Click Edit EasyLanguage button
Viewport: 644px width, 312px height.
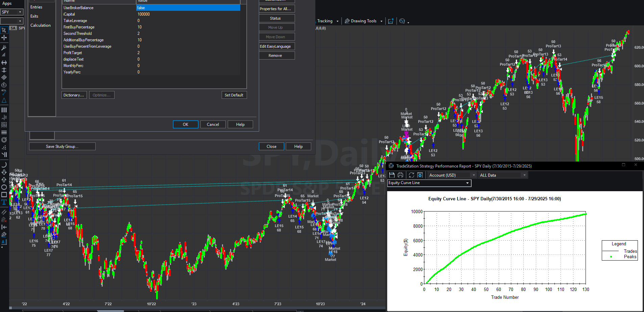(x=277, y=46)
